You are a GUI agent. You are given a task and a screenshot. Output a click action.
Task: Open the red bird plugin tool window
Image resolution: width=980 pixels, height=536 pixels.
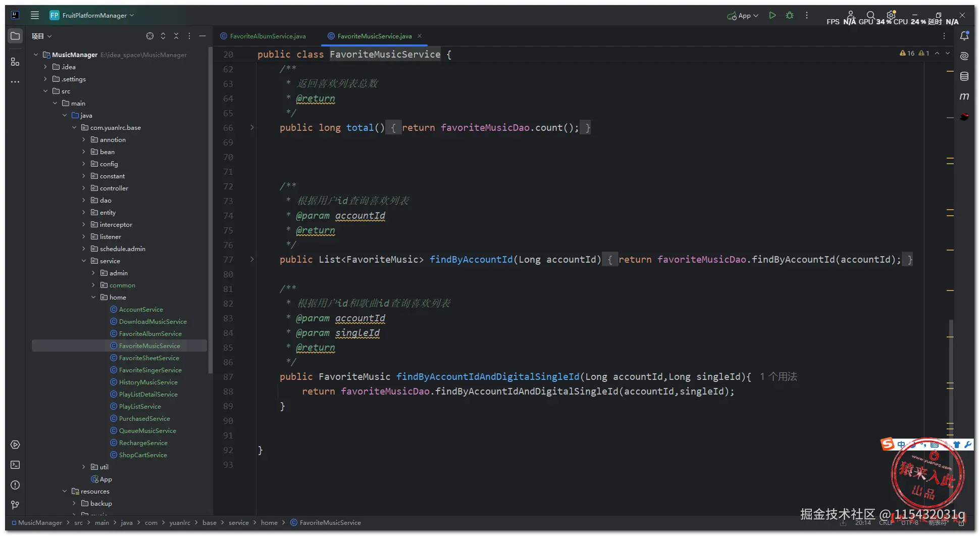tap(964, 117)
